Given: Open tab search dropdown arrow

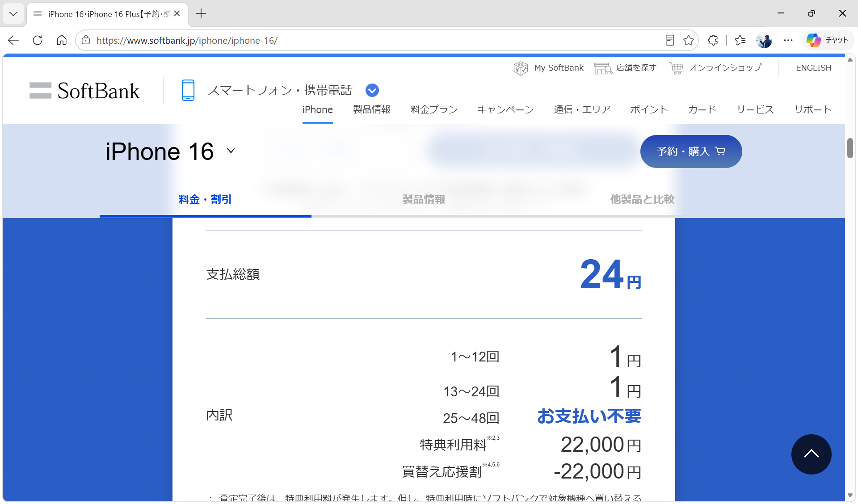Looking at the screenshot, I should (13, 14).
